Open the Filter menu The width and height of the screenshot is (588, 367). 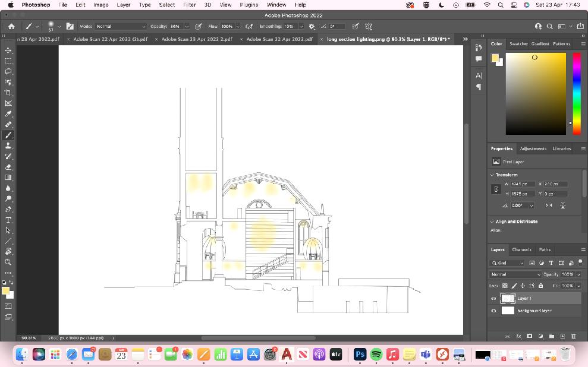tap(190, 5)
